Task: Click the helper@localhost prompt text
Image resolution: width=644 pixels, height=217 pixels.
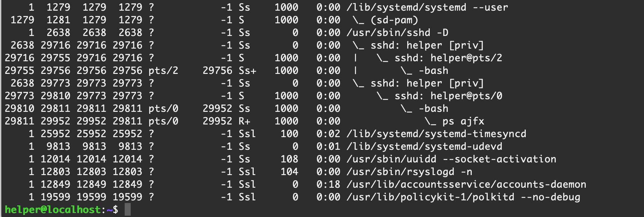Action: click(53, 210)
